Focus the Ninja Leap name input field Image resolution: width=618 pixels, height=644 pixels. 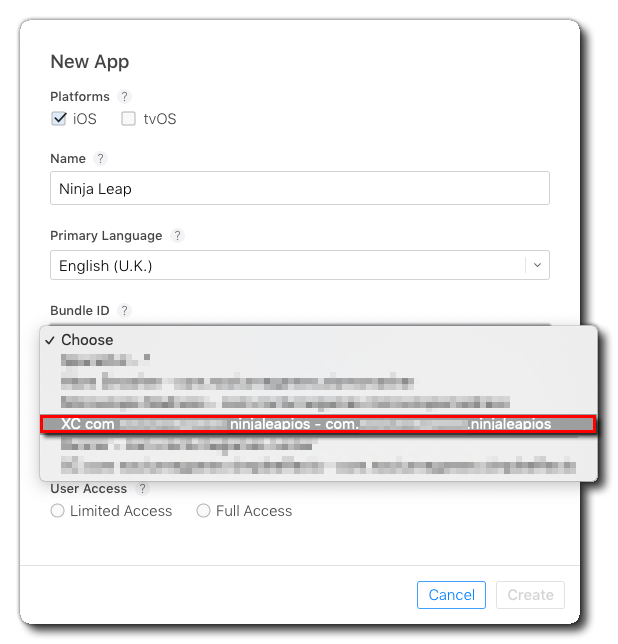pos(300,188)
